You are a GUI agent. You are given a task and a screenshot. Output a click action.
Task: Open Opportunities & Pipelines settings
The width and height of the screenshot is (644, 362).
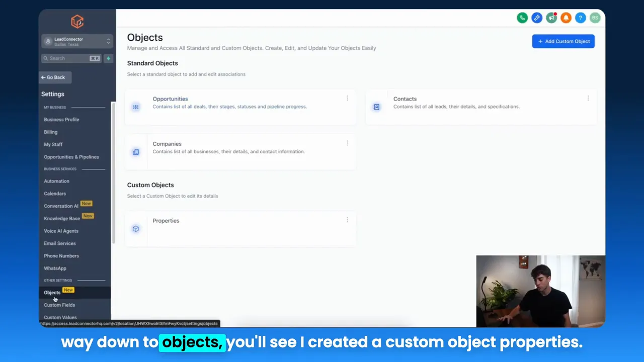click(x=71, y=157)
